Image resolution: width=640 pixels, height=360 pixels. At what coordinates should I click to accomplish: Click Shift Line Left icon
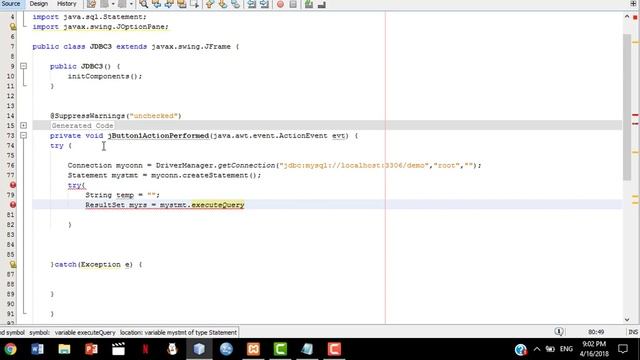251,4
